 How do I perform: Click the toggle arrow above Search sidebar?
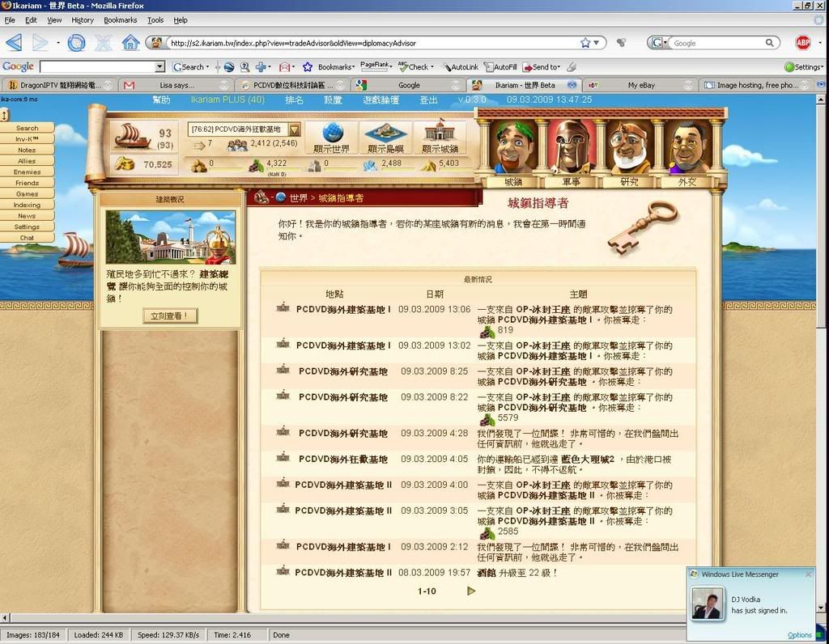pos(4,115)
